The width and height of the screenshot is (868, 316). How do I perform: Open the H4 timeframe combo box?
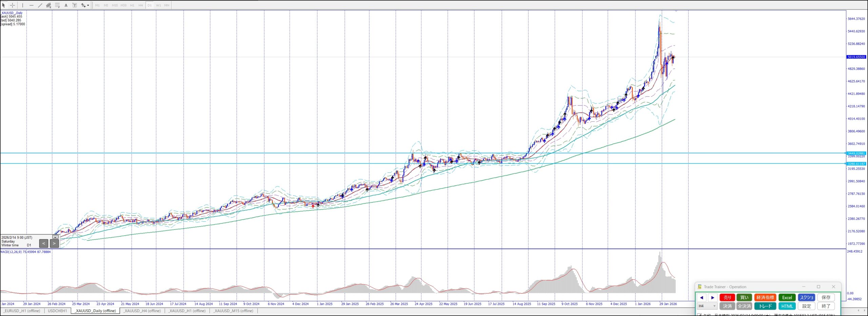707,306
